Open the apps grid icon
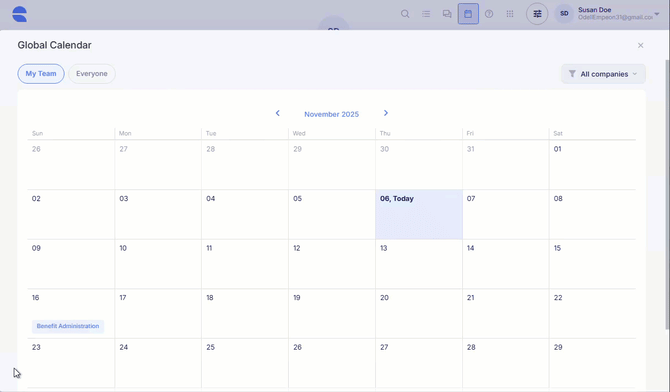This screenshot has height=392, width=670. coord(510,14)
